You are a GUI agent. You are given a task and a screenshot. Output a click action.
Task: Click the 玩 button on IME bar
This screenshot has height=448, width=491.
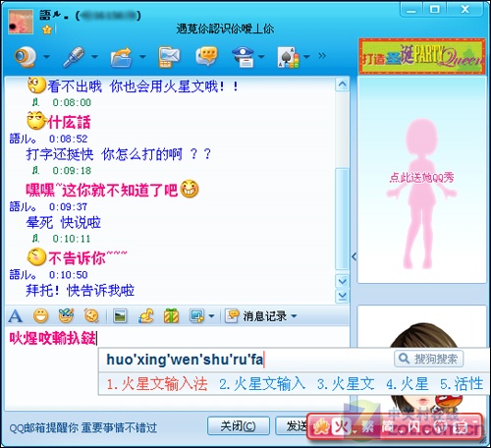coord(462,427)
